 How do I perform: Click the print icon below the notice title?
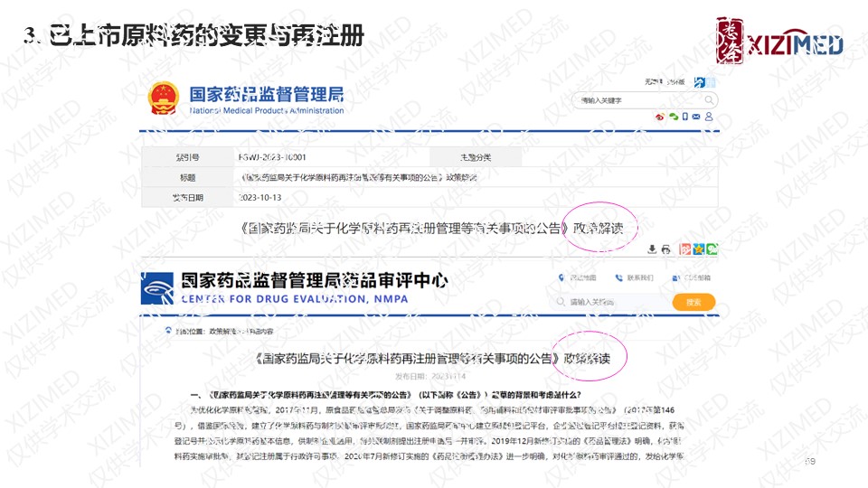[665, 249]
